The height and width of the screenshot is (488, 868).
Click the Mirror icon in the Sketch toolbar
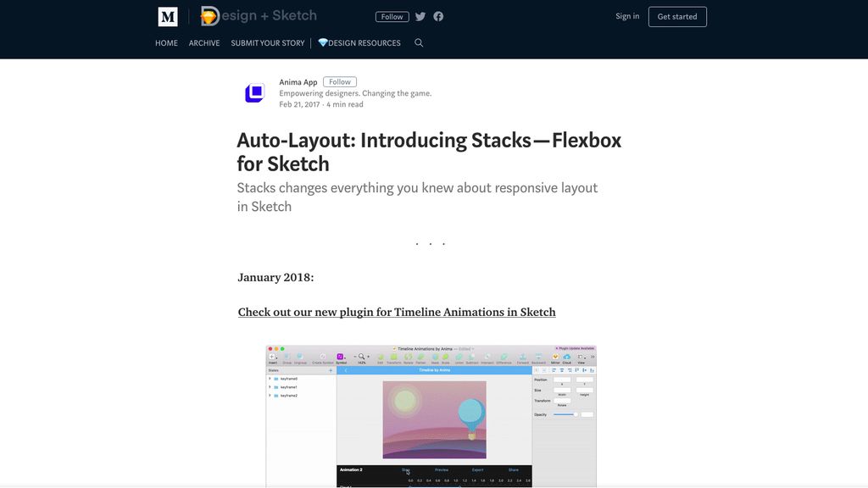[x=556, y=358]
